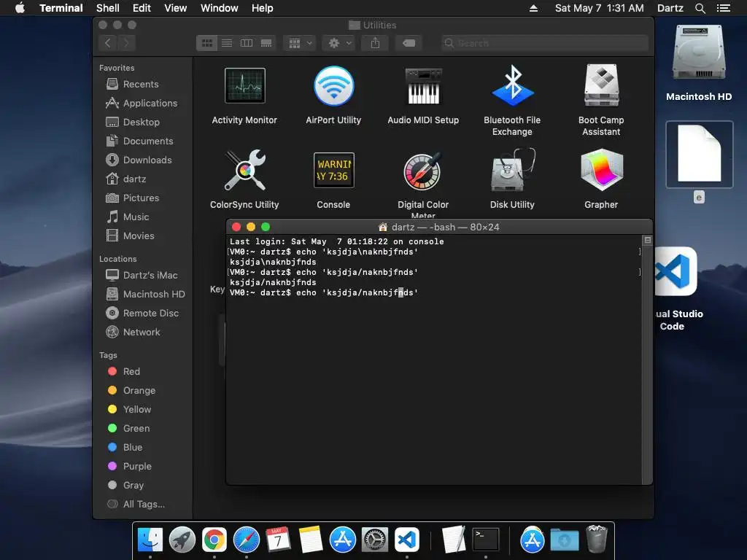Select Macintosh HD drive on desktop
This screenshot has width=747, height=560.
699,52
